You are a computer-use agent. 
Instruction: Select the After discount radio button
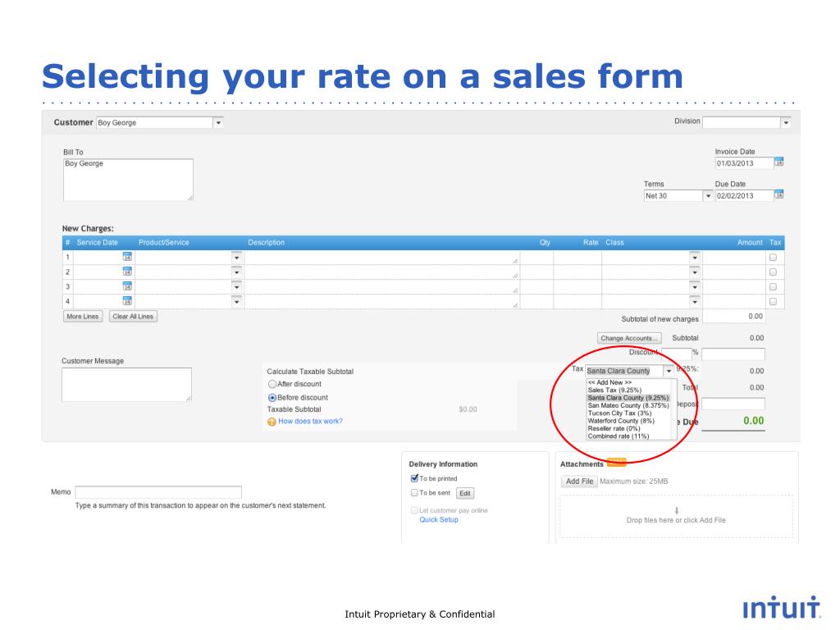[x=272, y=384]
